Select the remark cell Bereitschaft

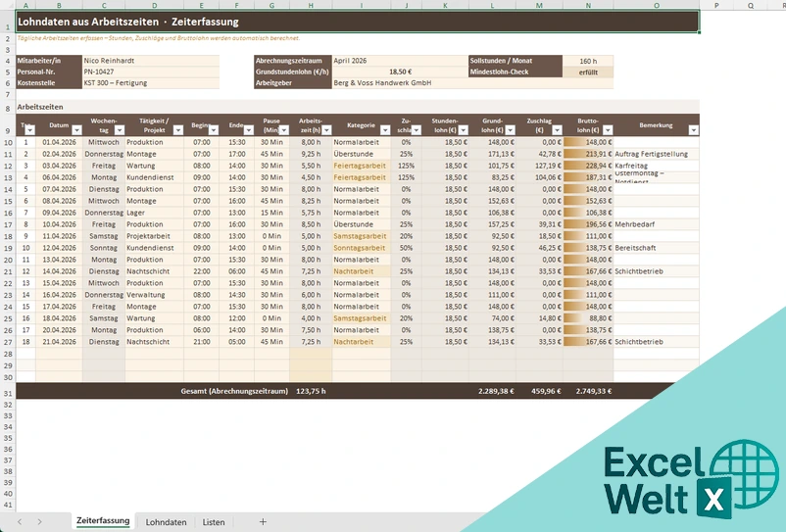pos(657,248)
